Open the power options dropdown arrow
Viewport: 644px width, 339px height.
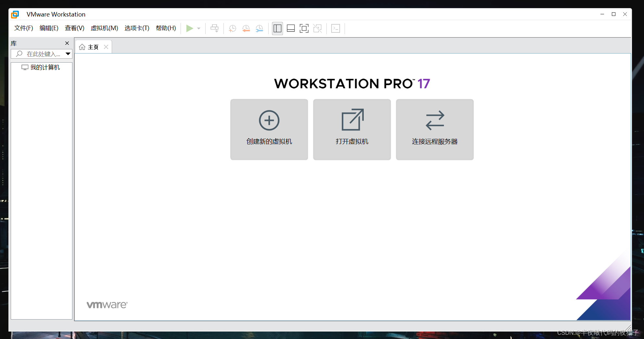tap(199, 29)
